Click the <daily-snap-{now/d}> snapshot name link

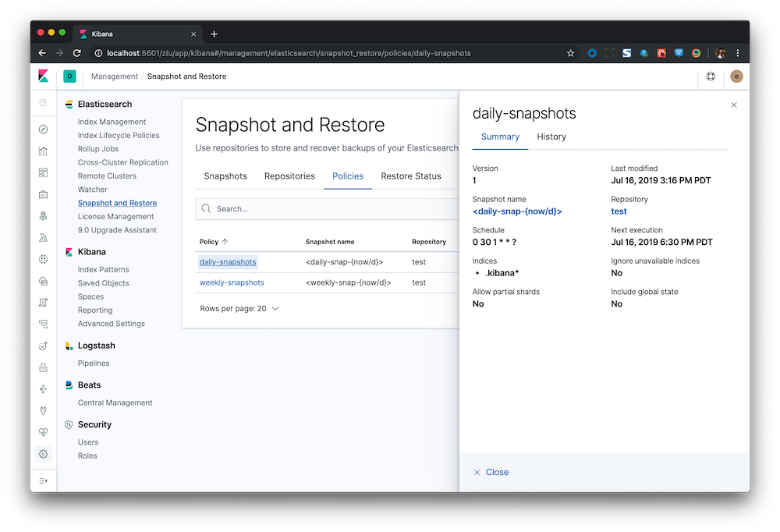[x=517, y=211]
